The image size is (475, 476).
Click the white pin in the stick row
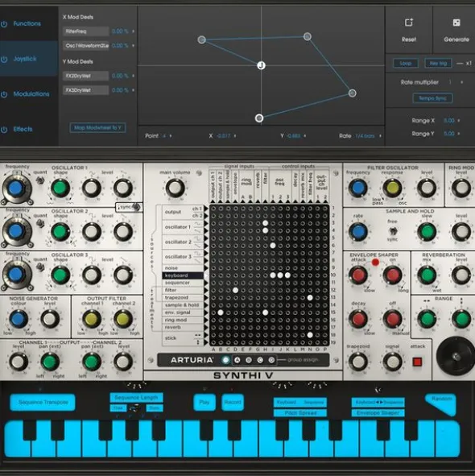(310, 335)
